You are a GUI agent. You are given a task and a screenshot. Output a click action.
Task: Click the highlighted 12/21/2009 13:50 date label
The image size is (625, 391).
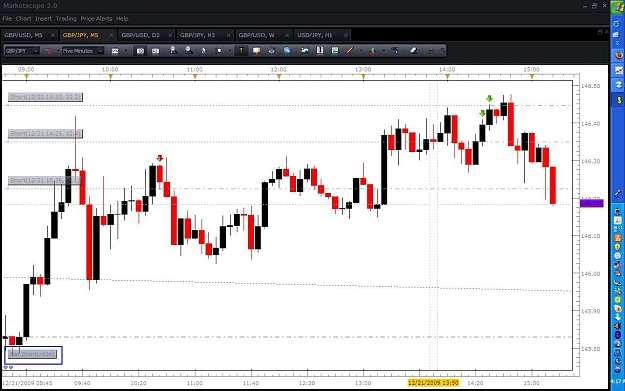point(433,383)
